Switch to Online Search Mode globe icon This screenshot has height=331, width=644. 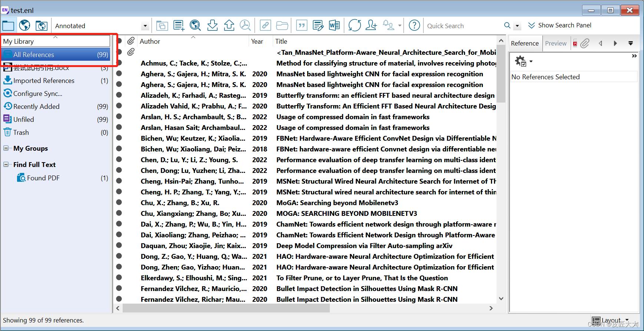[25, 26]
